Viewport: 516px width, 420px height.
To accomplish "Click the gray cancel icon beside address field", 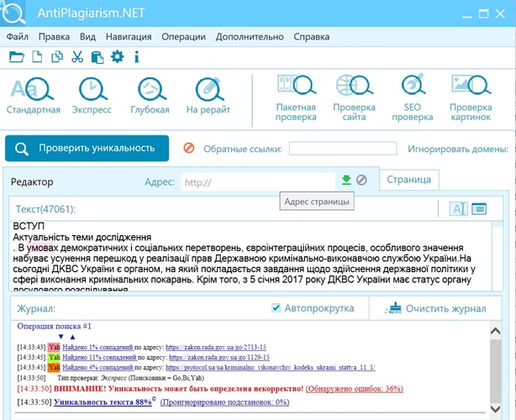I will pyautogui.click(x=361, y=180).
